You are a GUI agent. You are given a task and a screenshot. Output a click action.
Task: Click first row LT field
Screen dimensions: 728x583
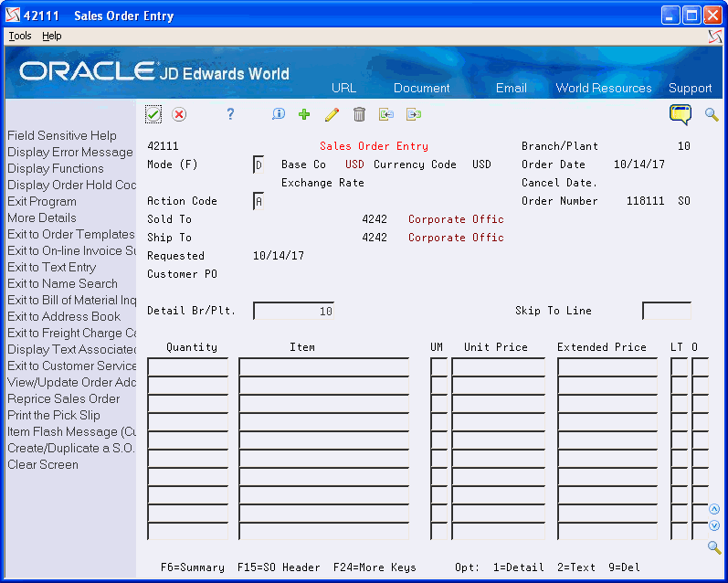coord(680,367)
